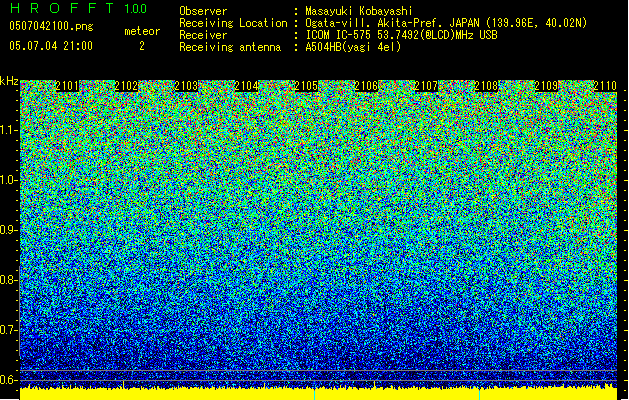This screenshot has width=629, height=400.
Task: Click the 1.0 frequency axis label
Action: coord(8,180)
